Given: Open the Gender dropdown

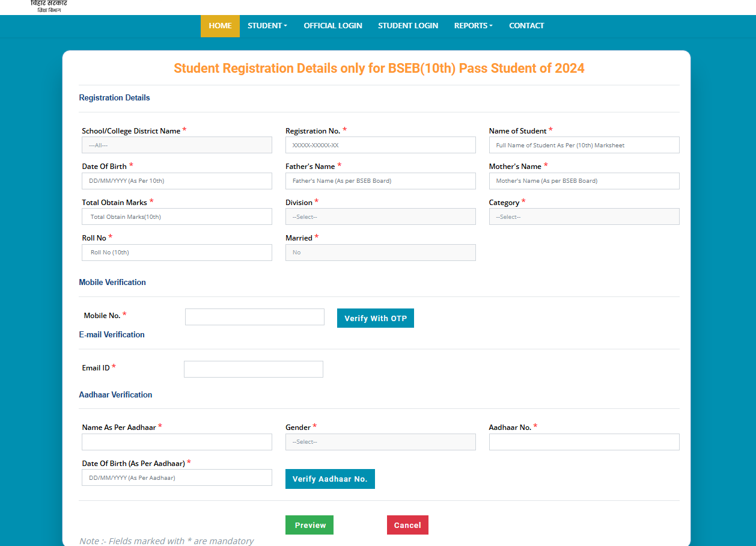Looking at the screenshot, I should [380, 442].
